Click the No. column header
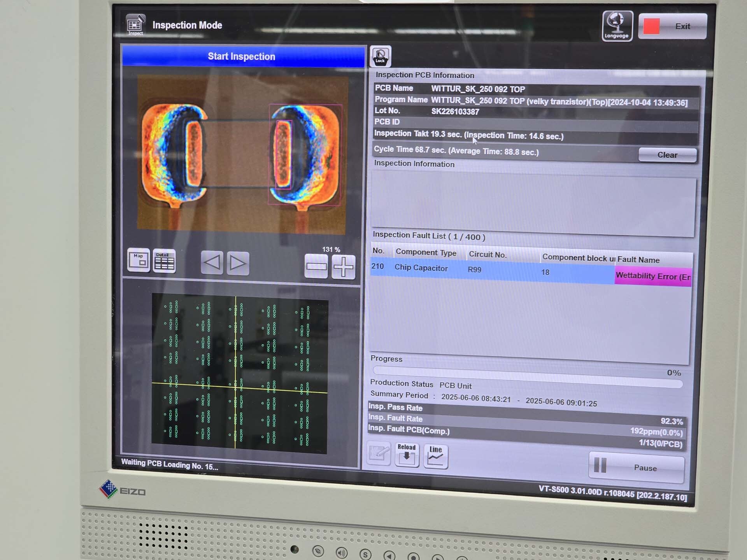The height and width of the screenshot is (560, 747). click(378, 251)
